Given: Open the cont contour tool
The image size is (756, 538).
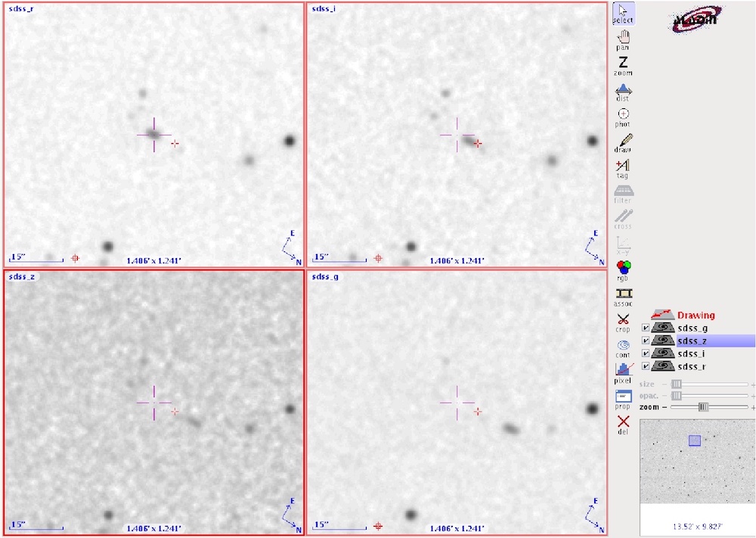Looking at the screenshot, I should [x=623, y=348].
